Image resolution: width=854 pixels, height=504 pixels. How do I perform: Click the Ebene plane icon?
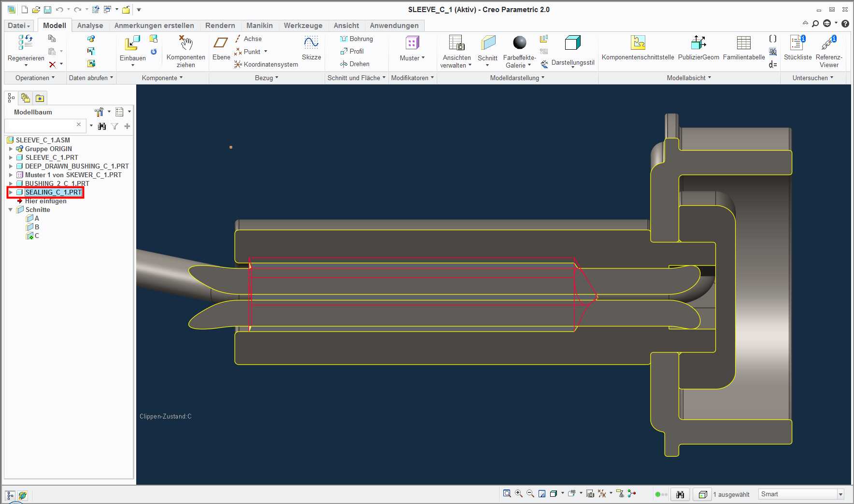click(x=221, y=43)
